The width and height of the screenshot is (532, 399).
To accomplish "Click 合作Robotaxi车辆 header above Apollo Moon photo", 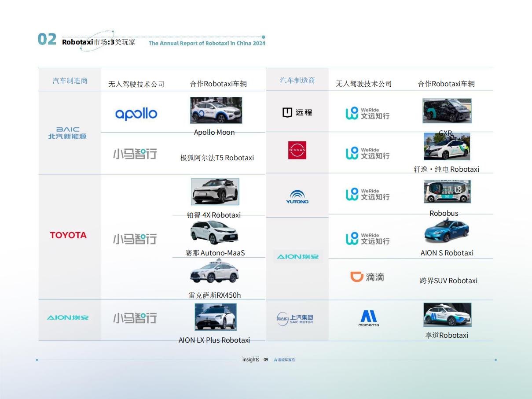I will click(219, 84).
